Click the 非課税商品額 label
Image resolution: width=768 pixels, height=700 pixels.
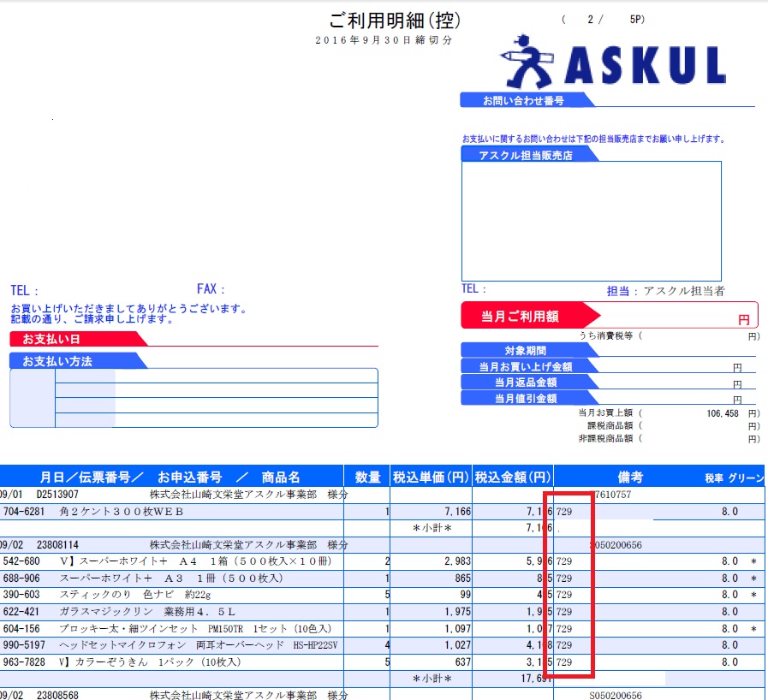pyautogui.click(x=605, y=439)
